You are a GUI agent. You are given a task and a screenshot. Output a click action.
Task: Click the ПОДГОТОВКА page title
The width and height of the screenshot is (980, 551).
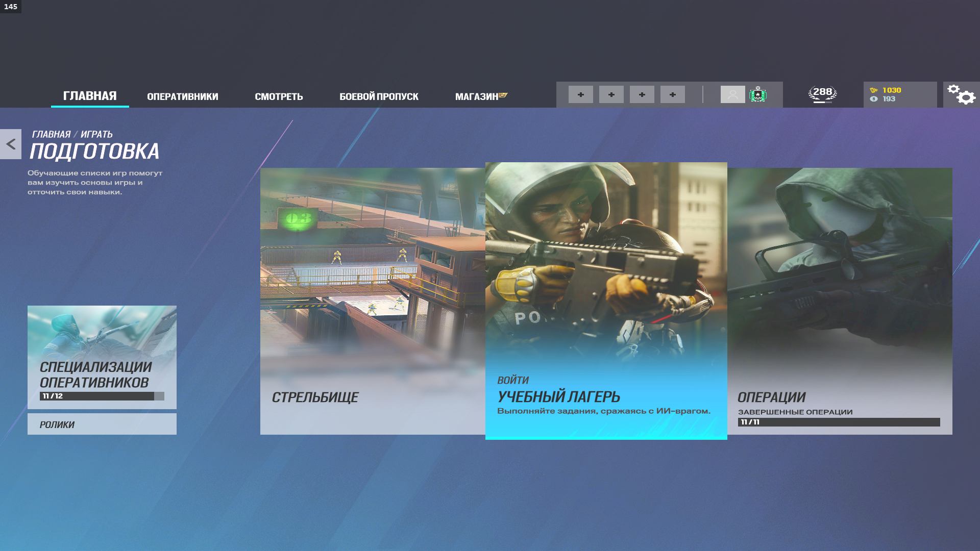coord(94,152)
